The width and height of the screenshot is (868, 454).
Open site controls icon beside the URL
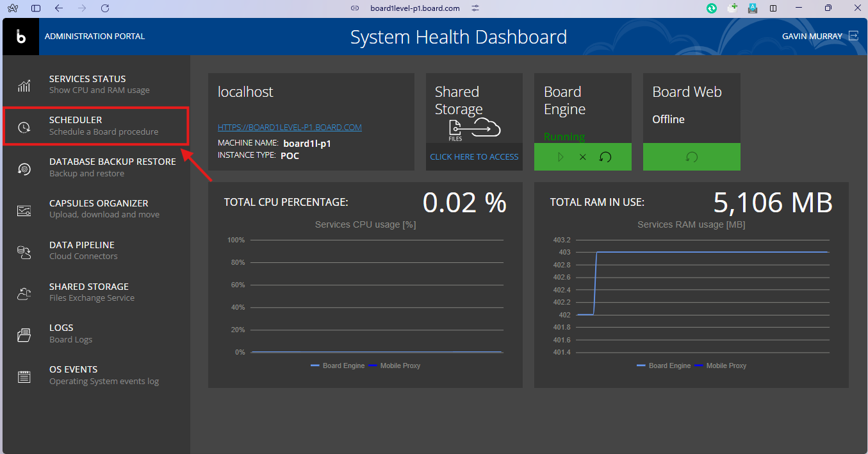pyautogui.click(x=475, y=8)
